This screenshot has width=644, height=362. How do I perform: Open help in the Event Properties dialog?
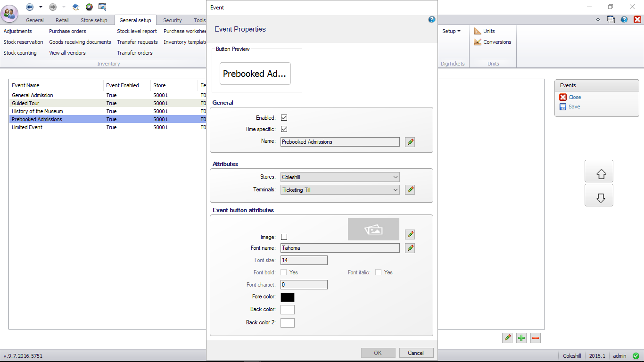coord(431,20)
